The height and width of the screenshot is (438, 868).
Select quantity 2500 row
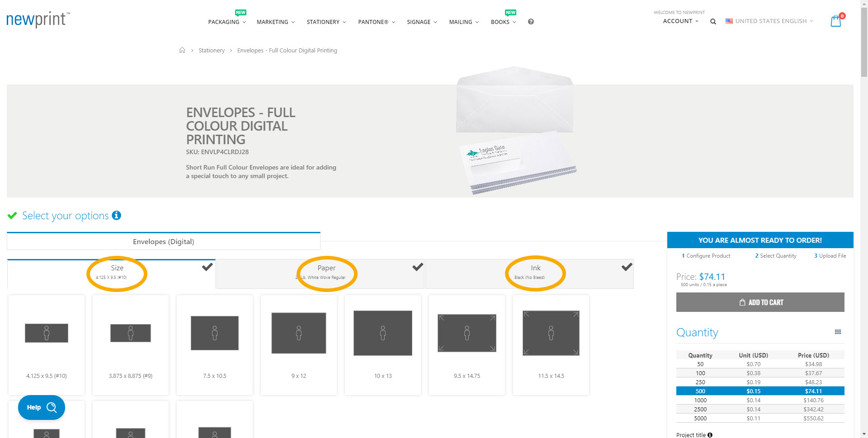(760, 409)
